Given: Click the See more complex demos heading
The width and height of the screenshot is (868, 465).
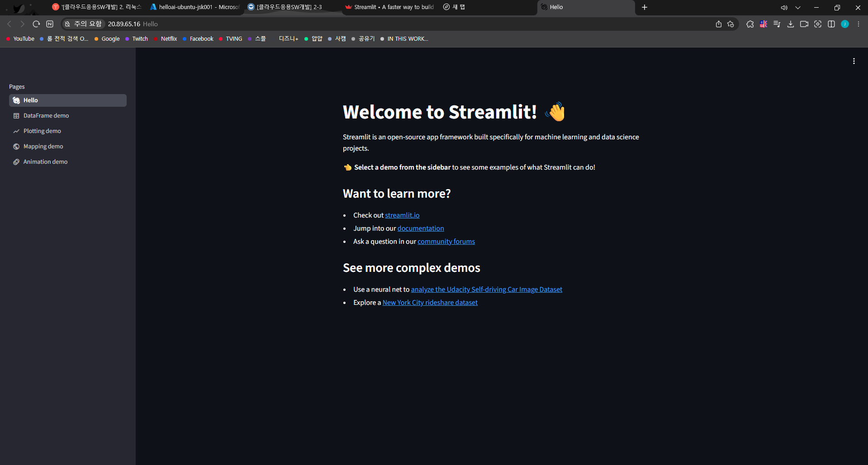Looking at the screenshot, I should click(412, 268).
